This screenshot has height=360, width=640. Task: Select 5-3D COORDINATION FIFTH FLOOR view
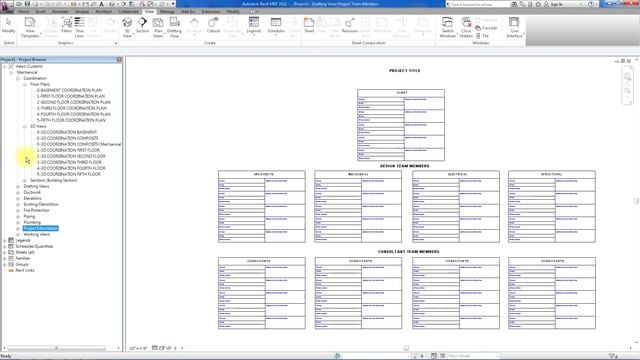69,174
